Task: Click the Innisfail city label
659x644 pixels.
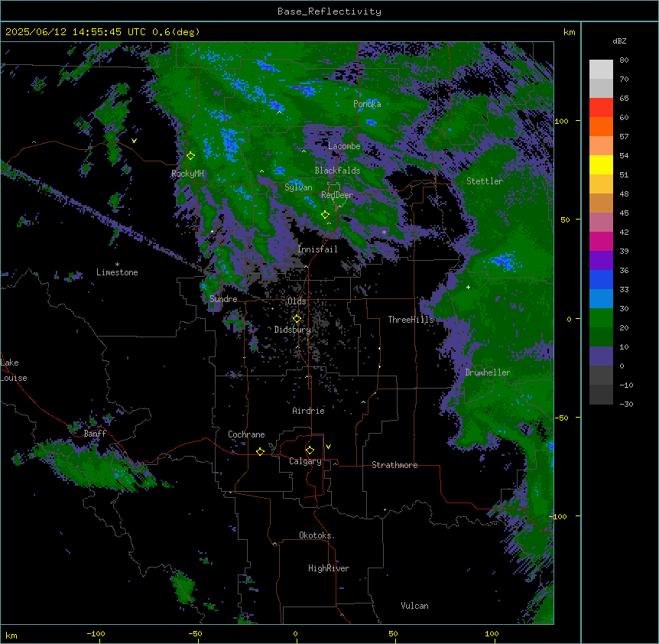Action: click(x=317, y=249)
